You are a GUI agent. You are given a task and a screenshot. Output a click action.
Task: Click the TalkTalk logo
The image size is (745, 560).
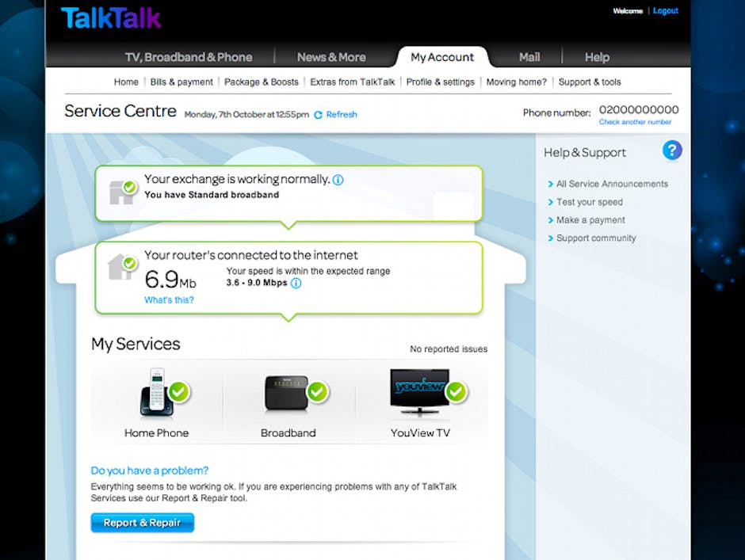coord(111,19)
